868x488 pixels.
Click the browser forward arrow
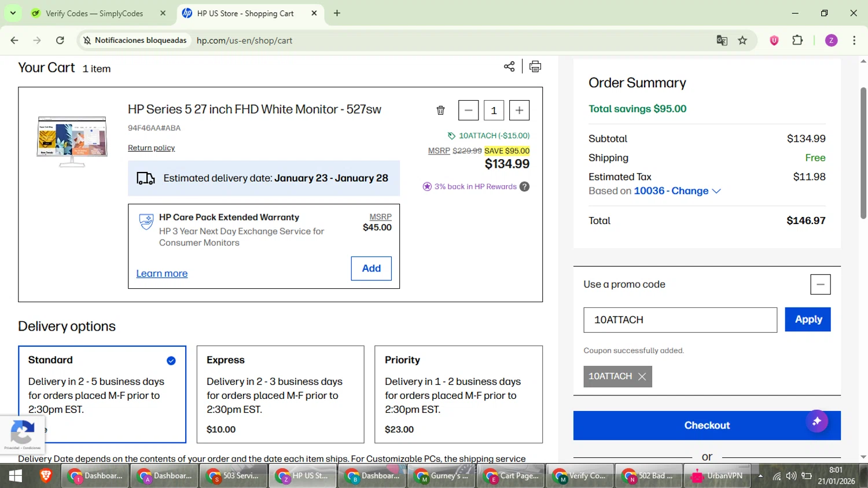[37, 41]
